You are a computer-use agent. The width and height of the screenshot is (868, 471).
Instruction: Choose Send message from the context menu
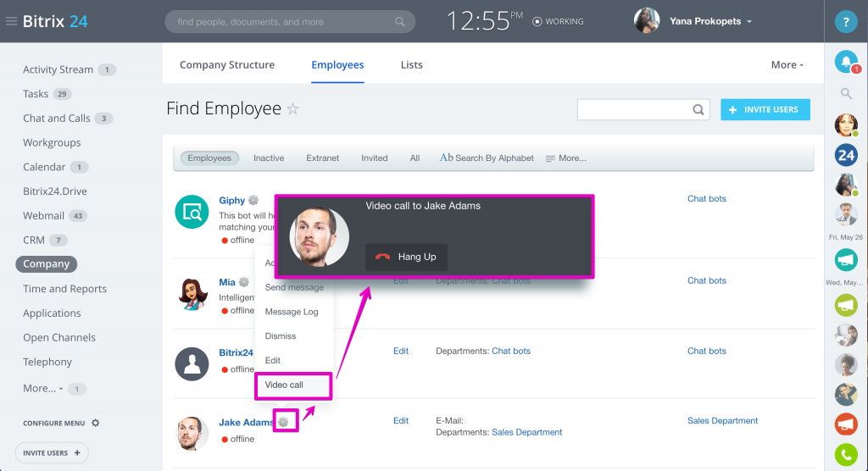pos(294,287)
